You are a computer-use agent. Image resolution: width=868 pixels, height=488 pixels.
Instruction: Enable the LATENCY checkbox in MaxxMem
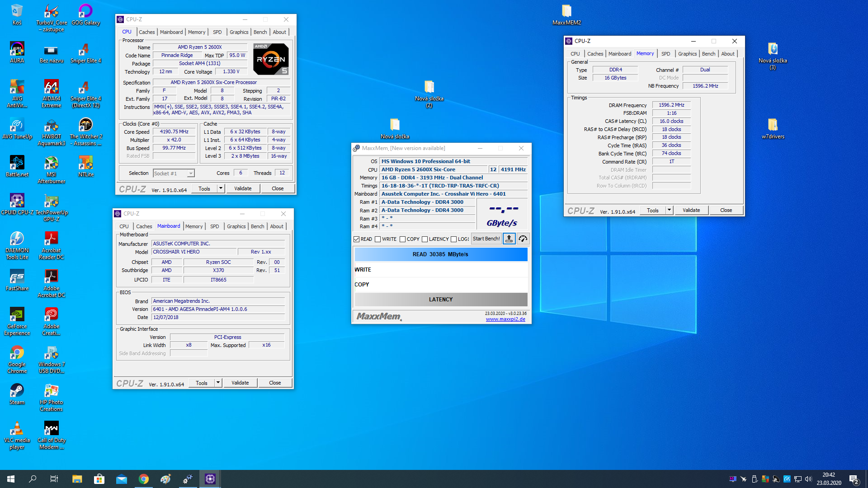pos(425,239)
